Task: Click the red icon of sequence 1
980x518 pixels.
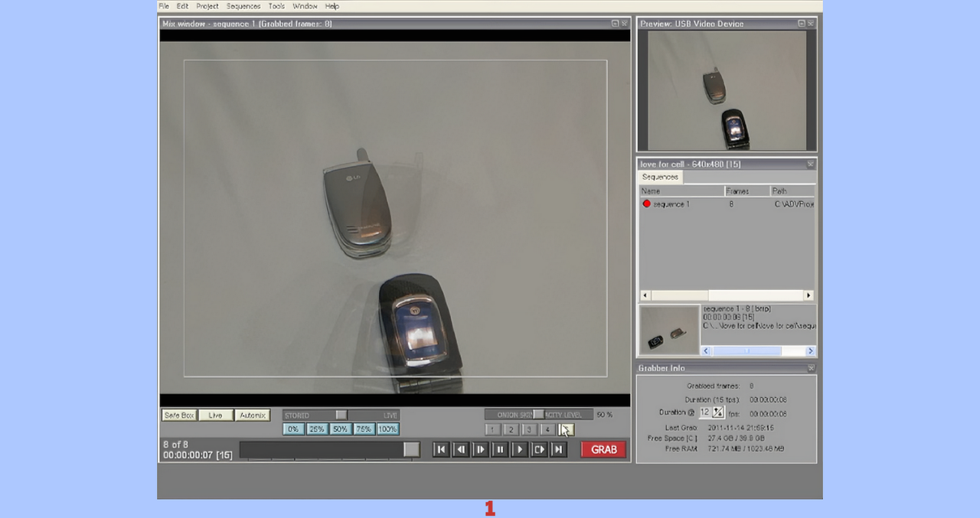Action: click(647, 204)
